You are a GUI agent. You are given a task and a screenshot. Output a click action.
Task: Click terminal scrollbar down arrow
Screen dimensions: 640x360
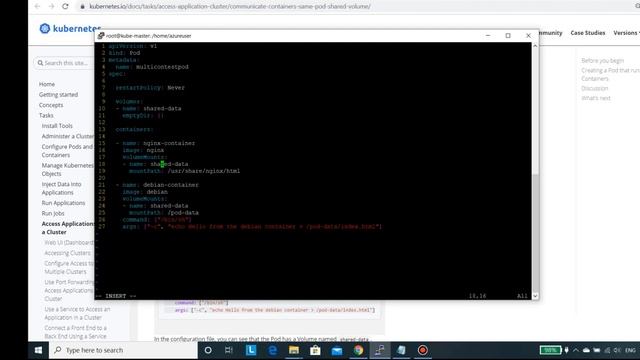(x=535, y=296)
